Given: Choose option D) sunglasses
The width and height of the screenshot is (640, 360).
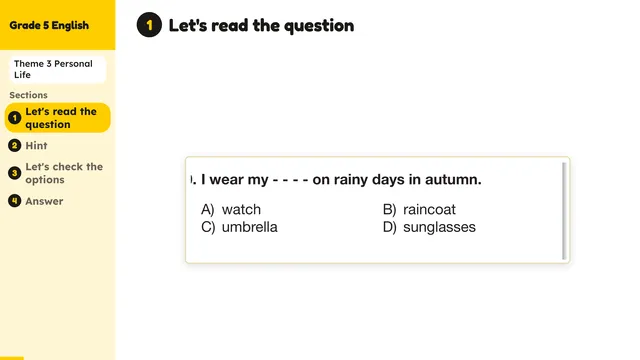Looking at the screenshot, I should tap(429, 227).
